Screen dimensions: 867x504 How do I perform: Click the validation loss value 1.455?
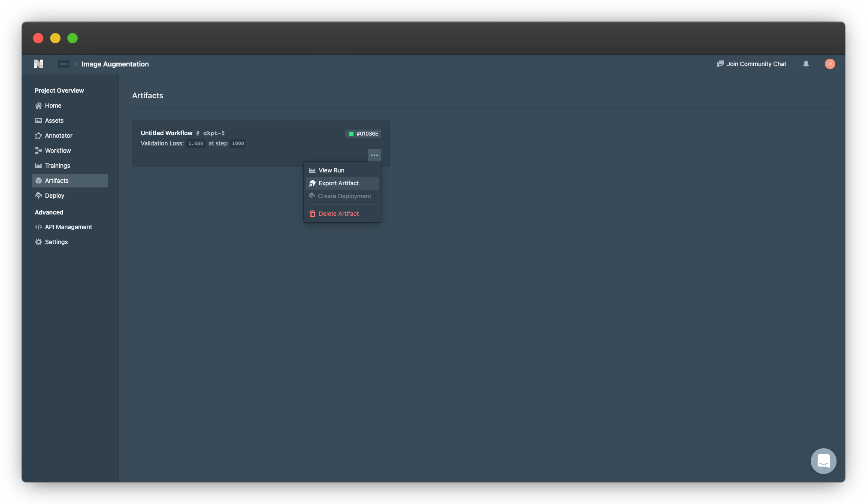196,144
